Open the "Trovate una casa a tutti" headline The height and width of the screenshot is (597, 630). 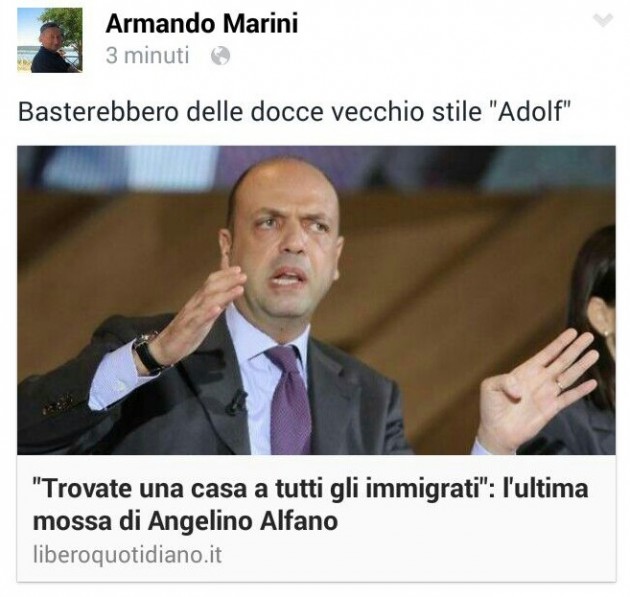click(x=311, y=490)
